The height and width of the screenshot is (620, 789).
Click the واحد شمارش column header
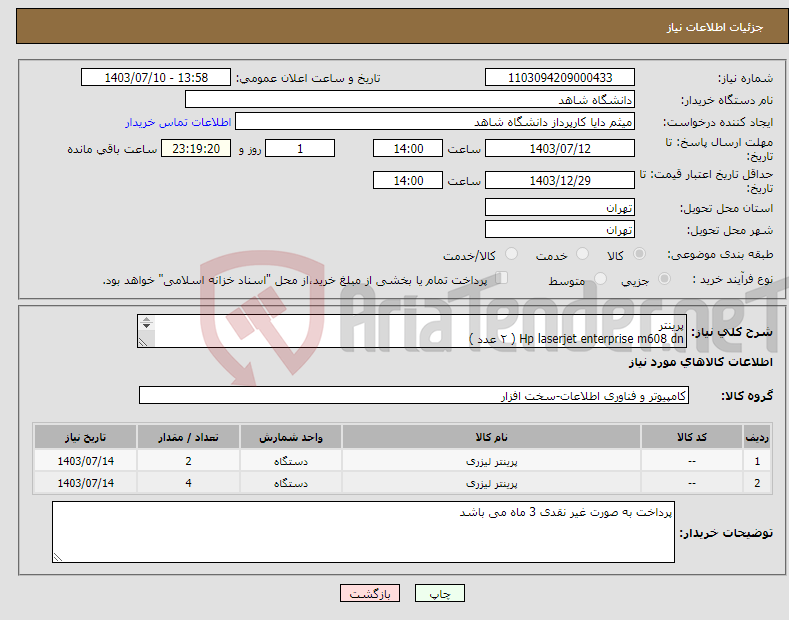[291, 437]
